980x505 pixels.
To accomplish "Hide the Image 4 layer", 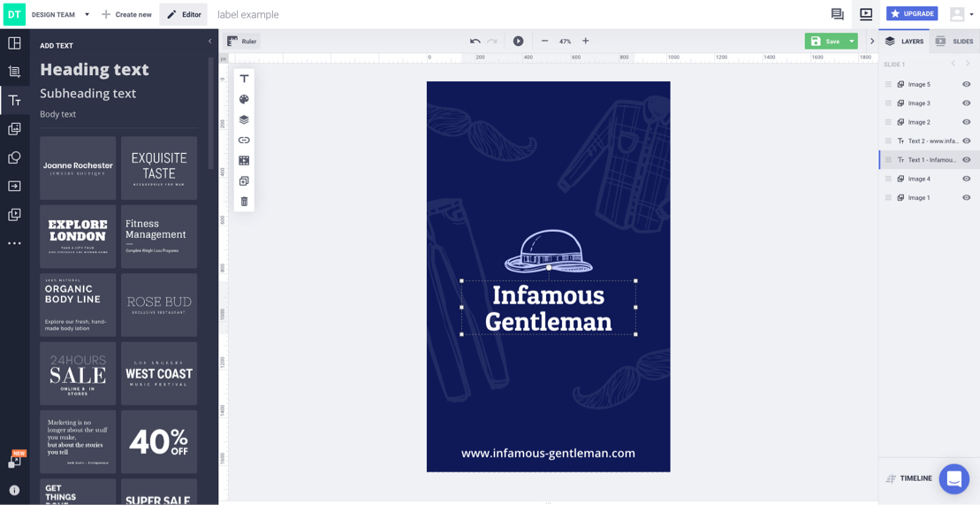I will [966, 179].
